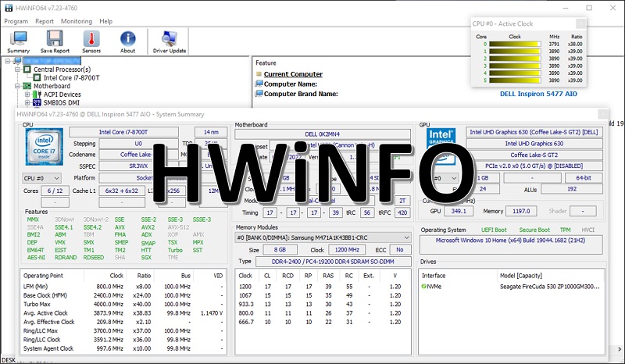Select the ACPI Devices tree item

62,95
